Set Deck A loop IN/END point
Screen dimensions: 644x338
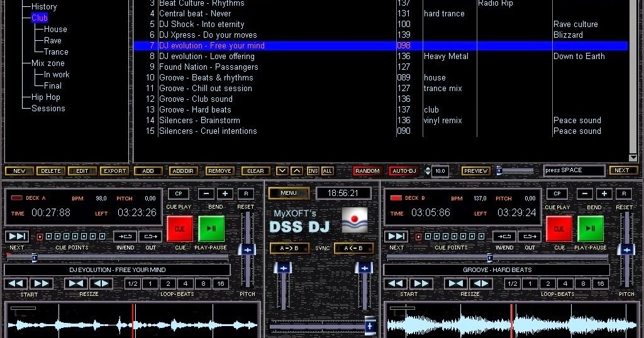point(125,236)
